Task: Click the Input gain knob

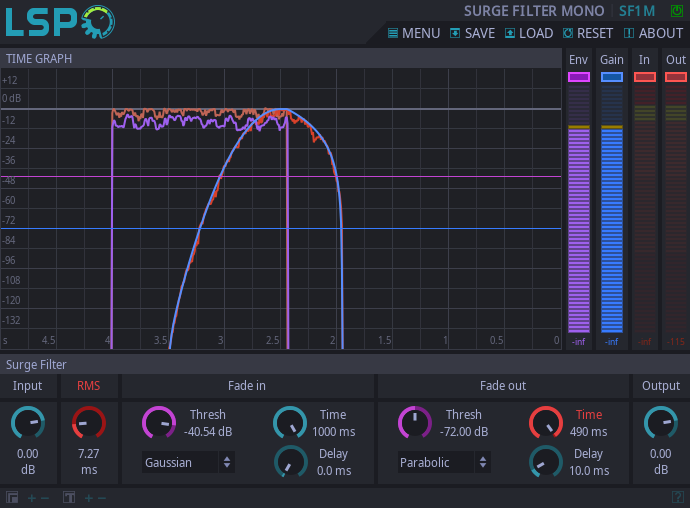Action: coord(28,423)
